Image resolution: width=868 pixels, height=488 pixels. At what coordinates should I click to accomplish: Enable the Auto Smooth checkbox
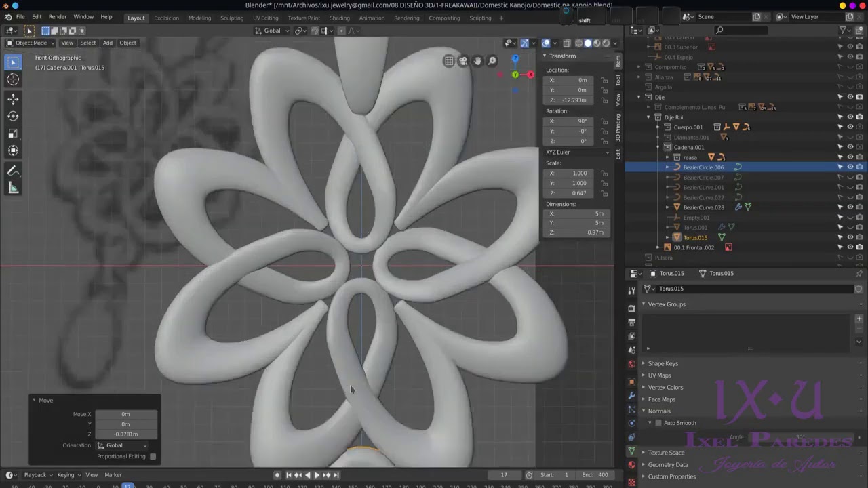(x=658, y=423)
